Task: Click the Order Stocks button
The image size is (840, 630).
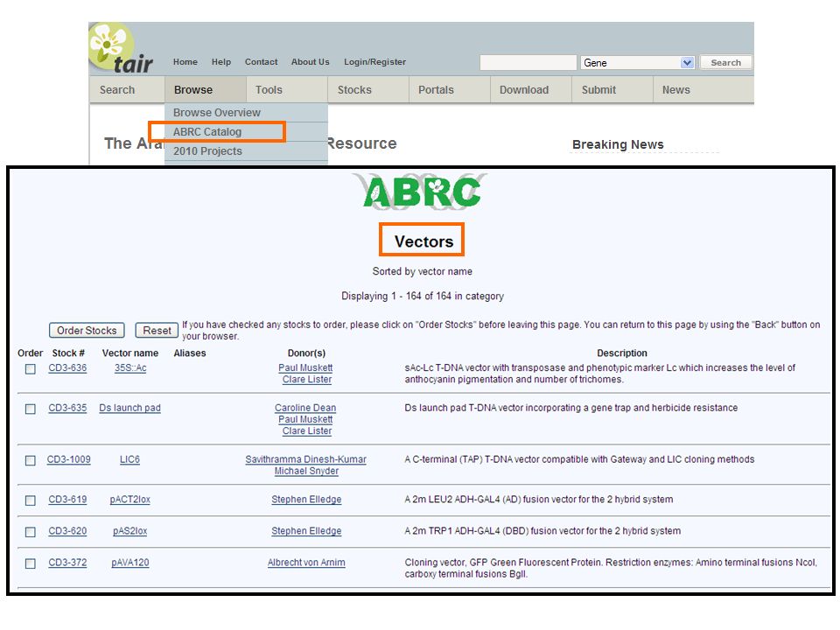Action: [87, 331]
